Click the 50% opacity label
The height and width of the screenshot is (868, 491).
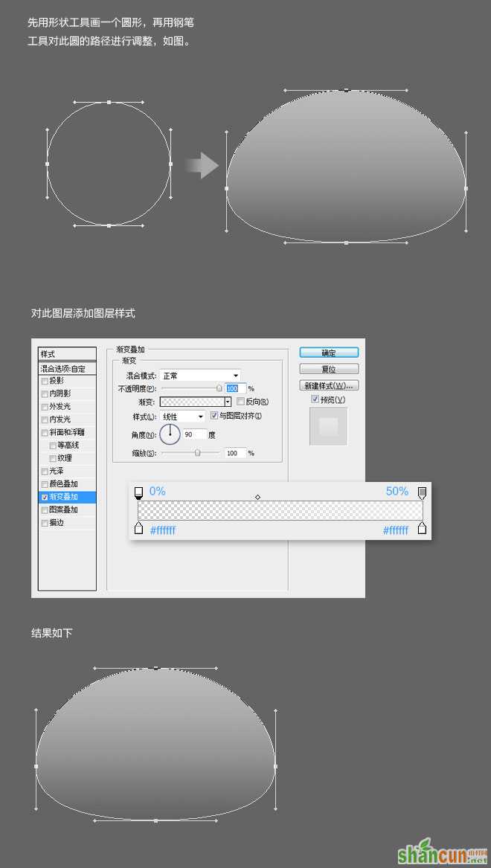[397, 491]
